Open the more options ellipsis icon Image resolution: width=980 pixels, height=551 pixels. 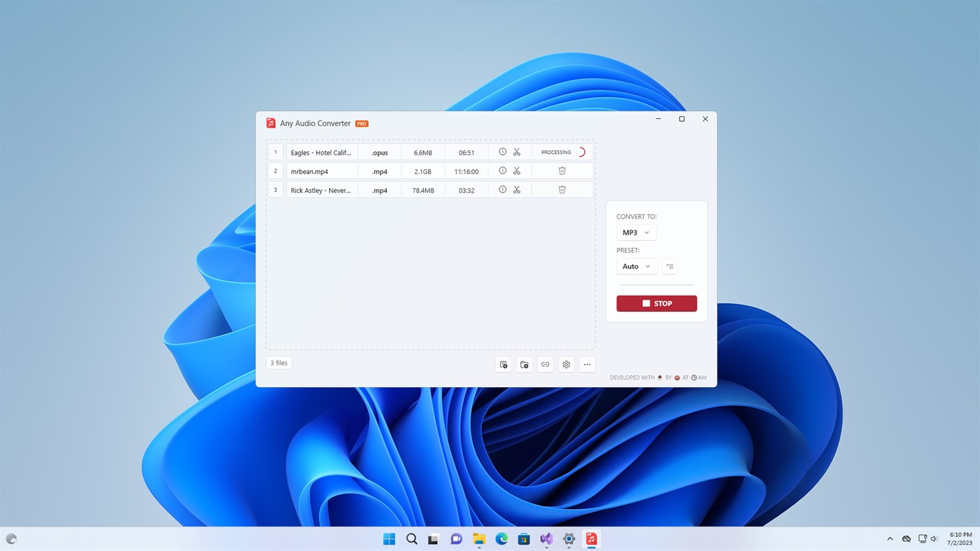[587, 364]
